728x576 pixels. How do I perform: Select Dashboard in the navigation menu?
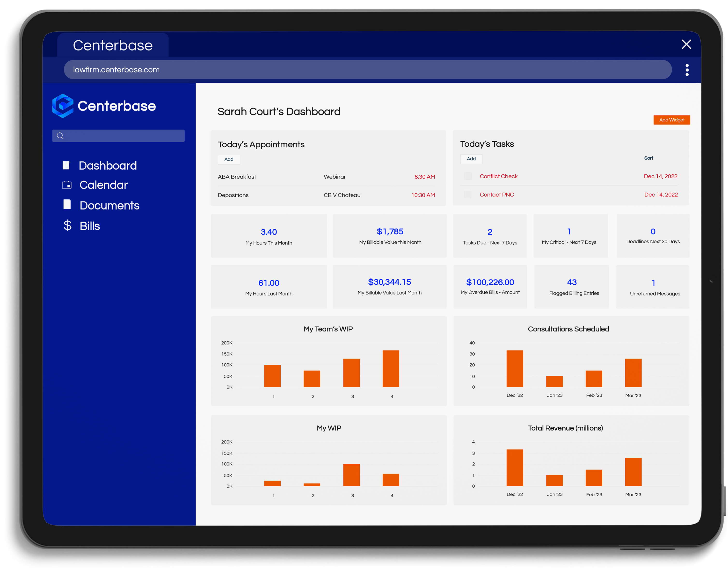[x=108, y=165]
